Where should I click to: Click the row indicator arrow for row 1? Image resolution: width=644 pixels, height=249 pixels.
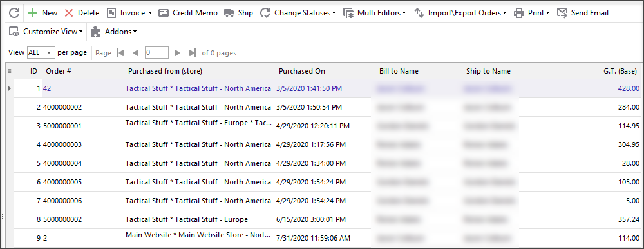point(10,88)
